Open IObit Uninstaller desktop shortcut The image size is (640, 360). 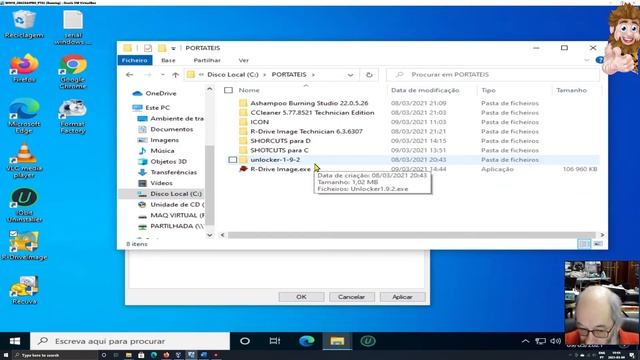pyautogui.click(x=24, y=205)
